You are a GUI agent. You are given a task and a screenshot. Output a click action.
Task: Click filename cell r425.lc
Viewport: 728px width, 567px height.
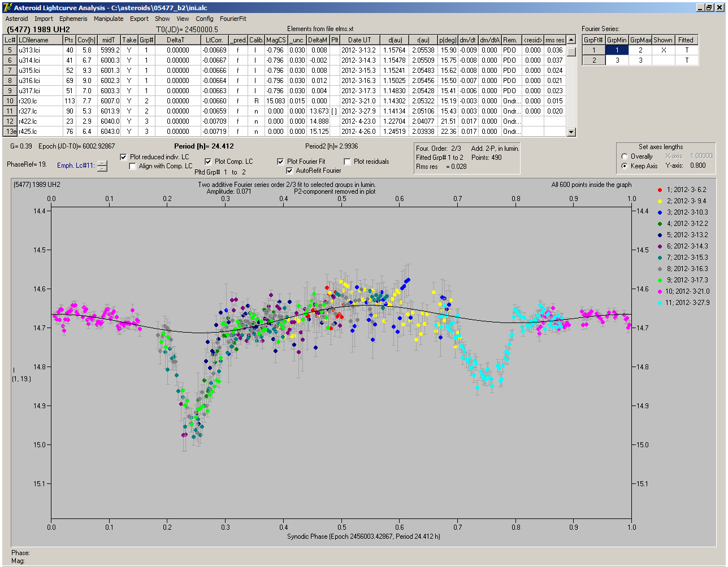[40, 132]
